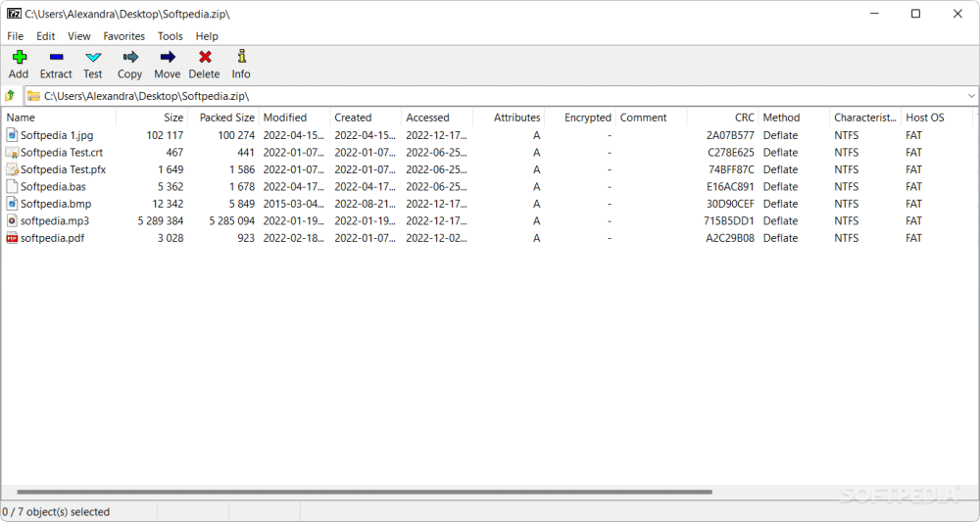Image resolution: width=980 pixels, height=522 pixels.
Task: Go up one folder level icon
Action: click(x=10, y=96)
